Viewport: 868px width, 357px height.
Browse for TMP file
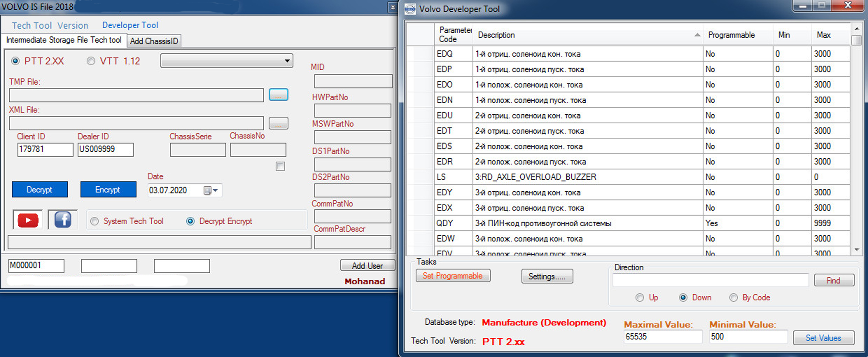tap(278, 95)
